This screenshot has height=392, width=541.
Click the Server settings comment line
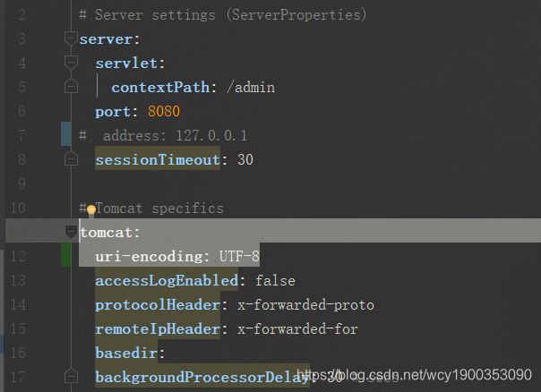click(222, 15)
